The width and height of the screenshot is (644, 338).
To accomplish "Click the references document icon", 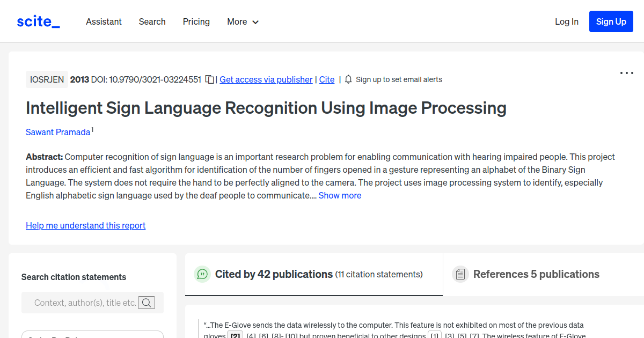I will click(460, 274).
